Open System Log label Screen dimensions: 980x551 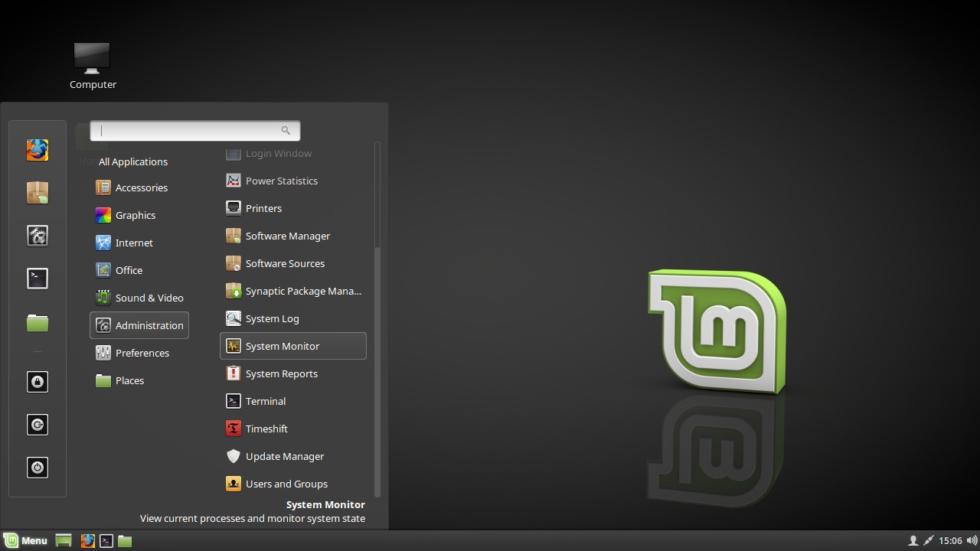click(273, 318)
